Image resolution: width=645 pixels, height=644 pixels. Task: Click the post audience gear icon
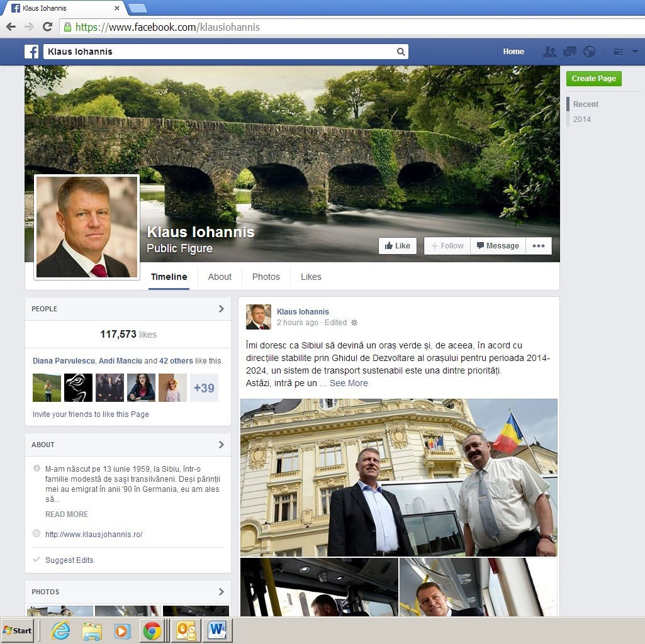[x=354, y=323]
